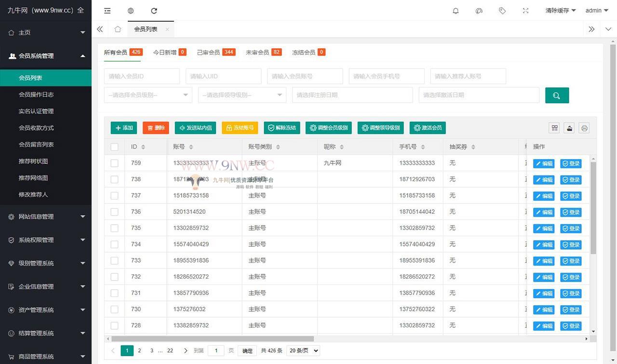Click the yellow 冻结账号 button
The image size is (617, 364).
[240, 128]
